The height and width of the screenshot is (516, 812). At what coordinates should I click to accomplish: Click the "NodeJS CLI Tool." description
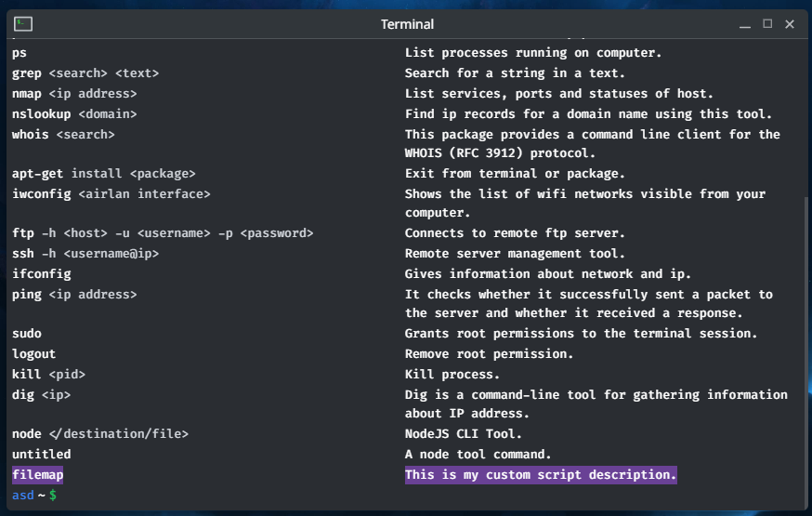coord(464,434)
